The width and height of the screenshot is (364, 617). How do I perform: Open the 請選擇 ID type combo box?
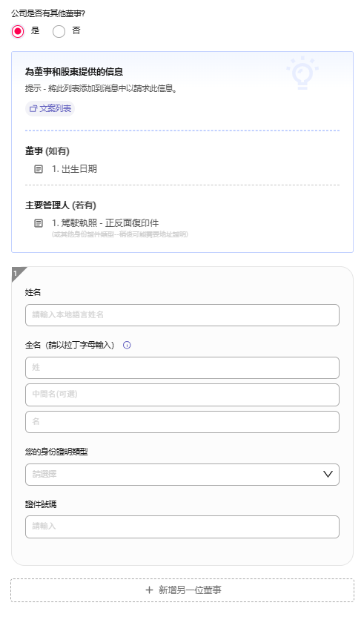click(182, 475)
